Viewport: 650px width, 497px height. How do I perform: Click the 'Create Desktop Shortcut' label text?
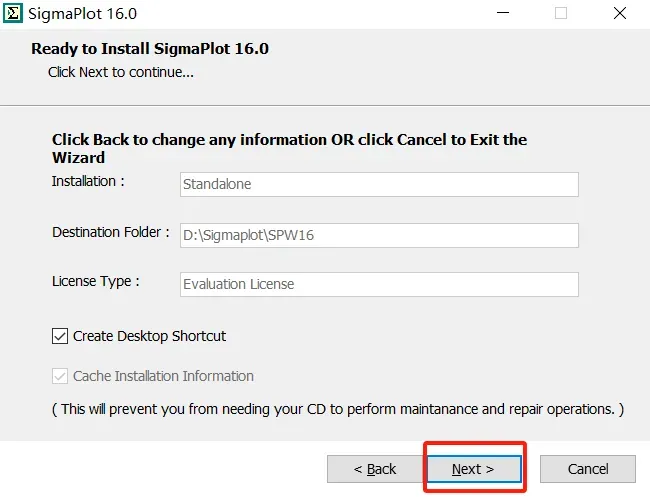[149, 336]
